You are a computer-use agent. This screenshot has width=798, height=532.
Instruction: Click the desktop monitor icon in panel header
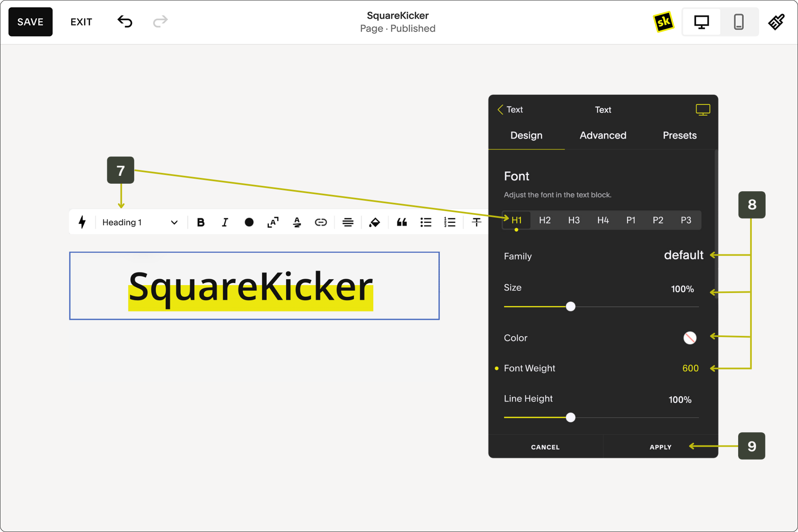click(703, 110)
